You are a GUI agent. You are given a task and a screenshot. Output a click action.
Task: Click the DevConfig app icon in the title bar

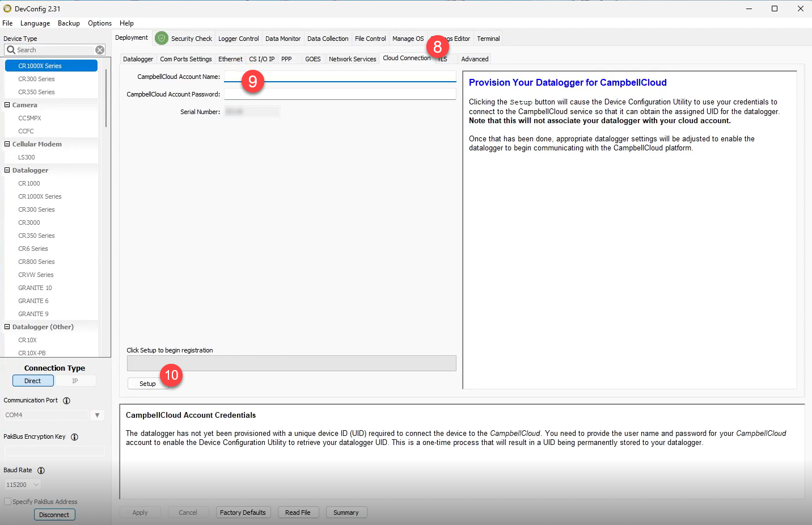pyautogui.click(x=7, y=9)
